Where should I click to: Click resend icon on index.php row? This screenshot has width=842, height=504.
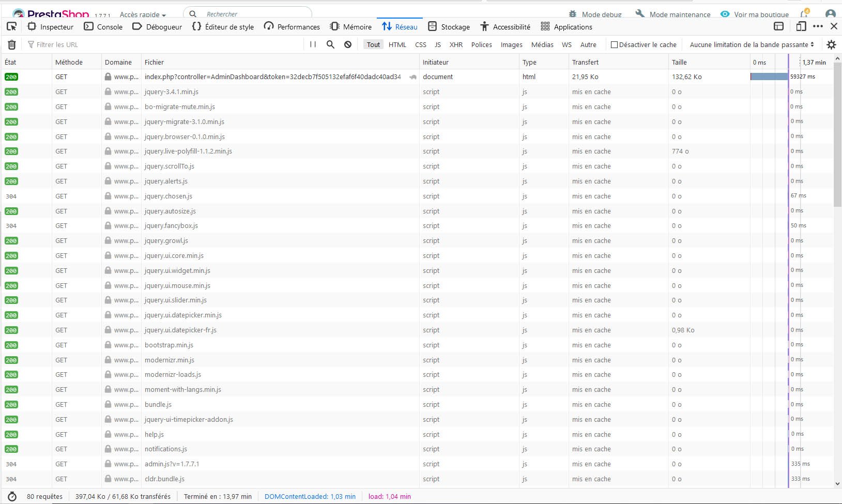point(413,77)
